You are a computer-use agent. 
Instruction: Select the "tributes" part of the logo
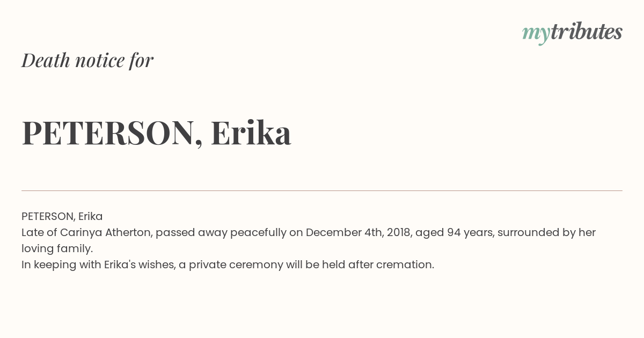pyautogui.click(x=586, y=32)
